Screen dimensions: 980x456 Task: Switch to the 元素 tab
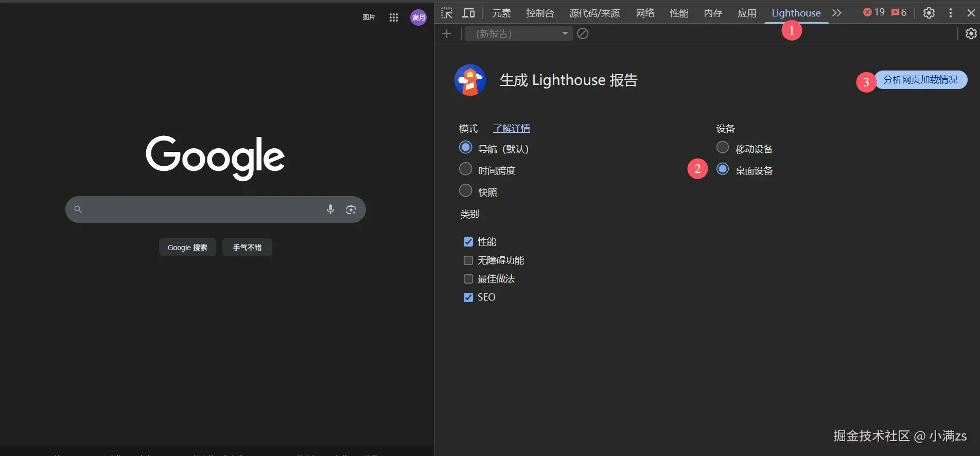pos(501,13)
